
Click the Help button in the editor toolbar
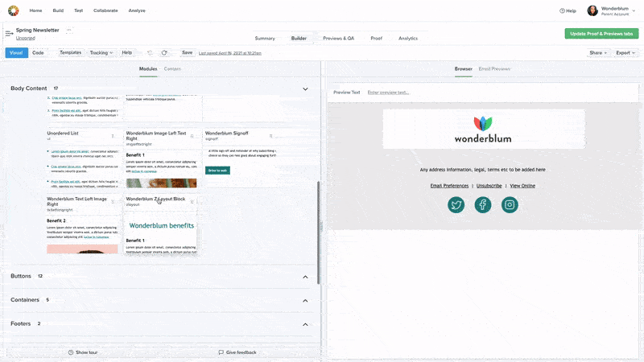coord(127,52)
